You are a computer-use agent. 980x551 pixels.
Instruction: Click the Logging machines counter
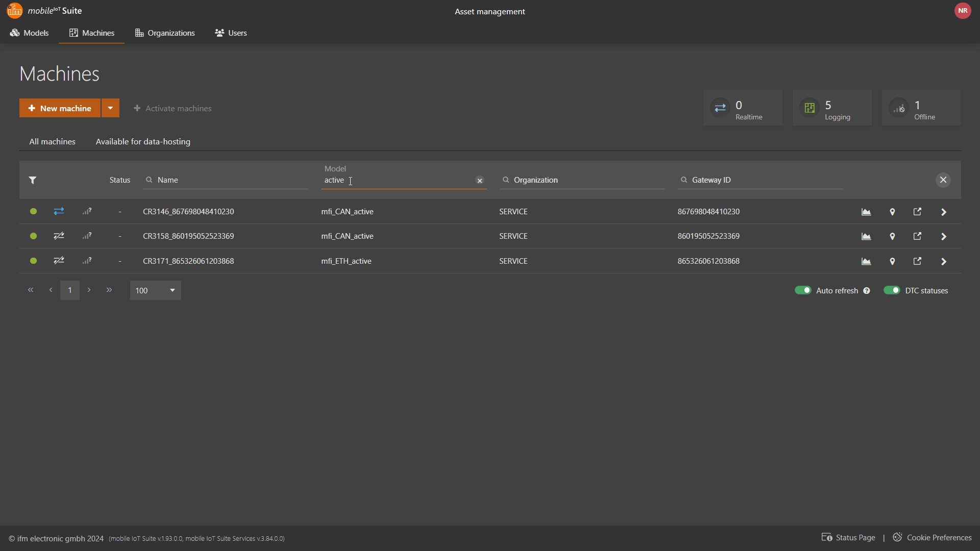pos(832,108)
